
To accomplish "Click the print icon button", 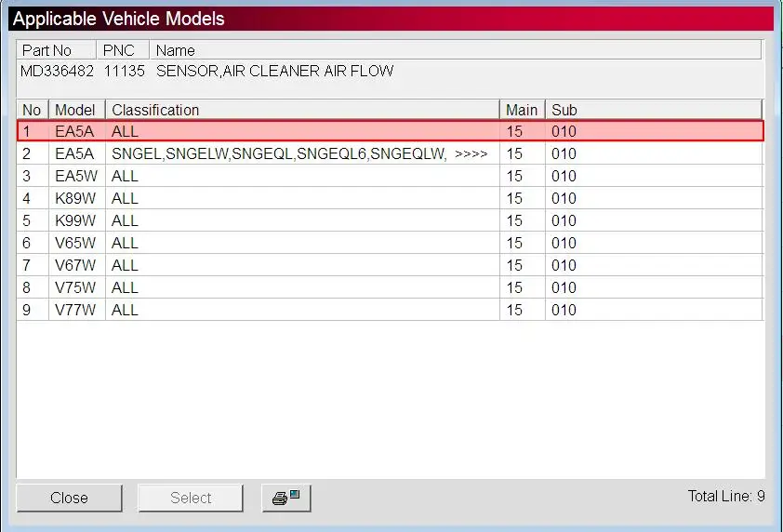I will [286, 498].
